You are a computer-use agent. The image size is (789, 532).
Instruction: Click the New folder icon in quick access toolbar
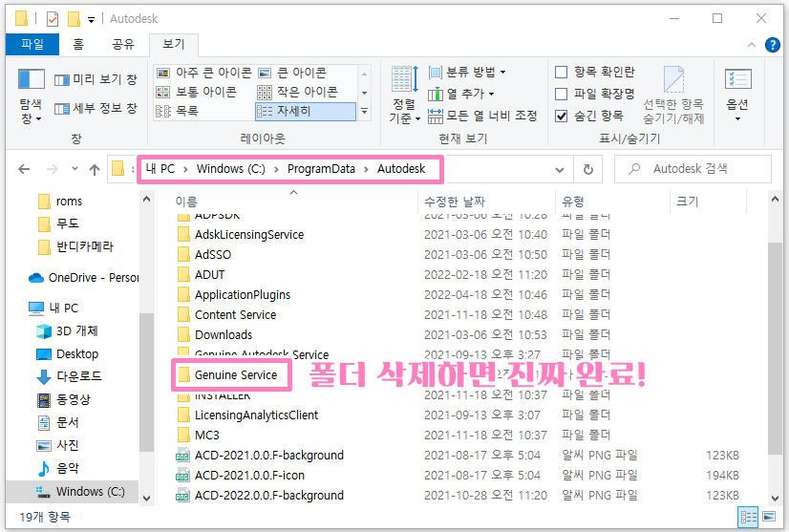pyautogui.click(x=74, y=19)
